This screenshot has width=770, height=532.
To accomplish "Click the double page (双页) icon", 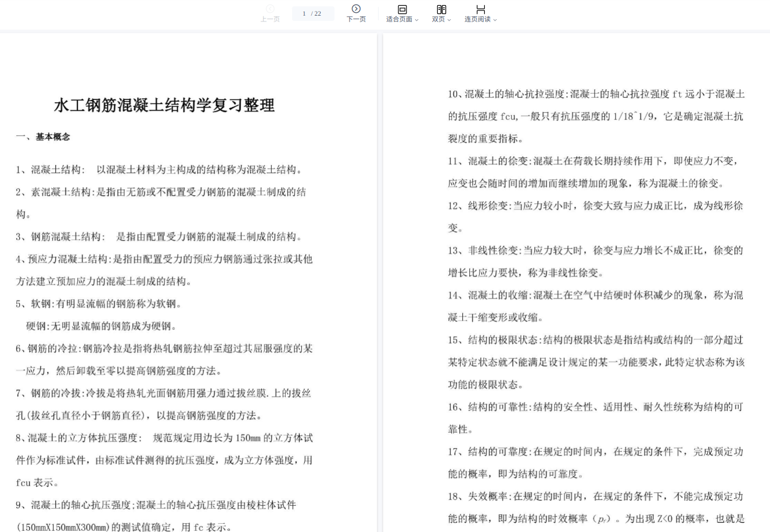I will [x=441, y=9].
